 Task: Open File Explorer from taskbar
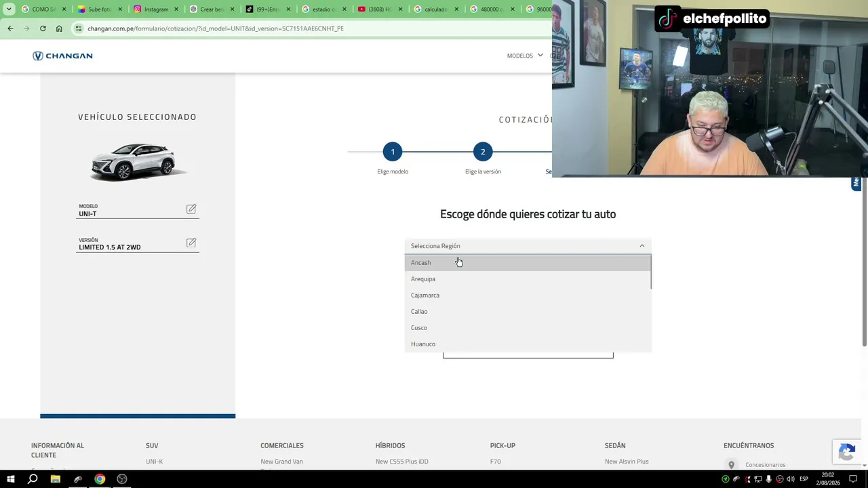pos(56,479)
